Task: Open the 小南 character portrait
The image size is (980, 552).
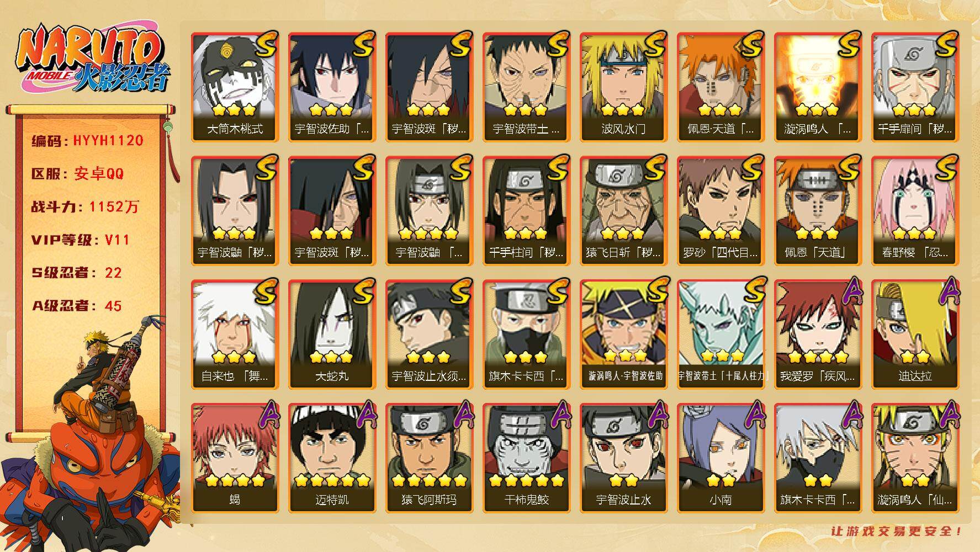Action: [x=721, y=458]
